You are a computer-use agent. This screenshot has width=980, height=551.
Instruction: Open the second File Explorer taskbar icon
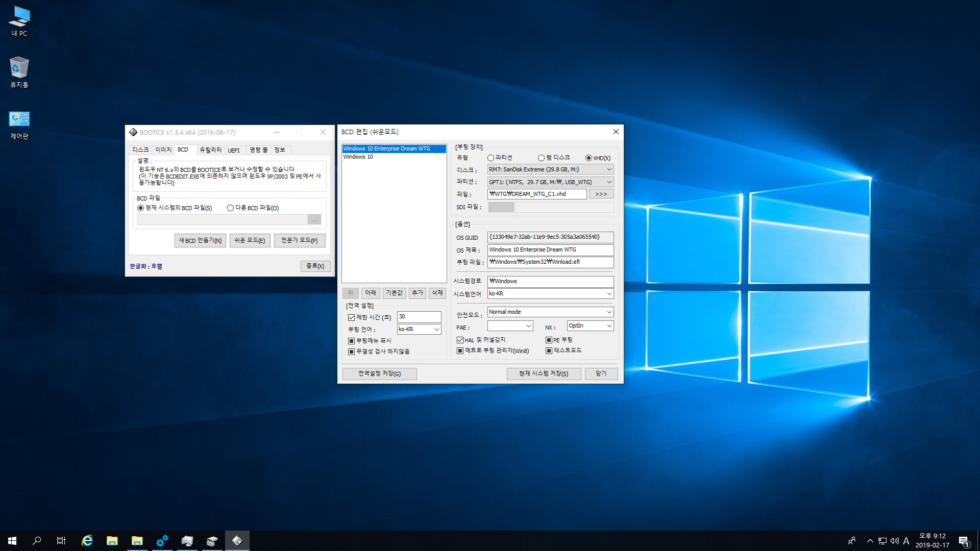coord(137,541)
